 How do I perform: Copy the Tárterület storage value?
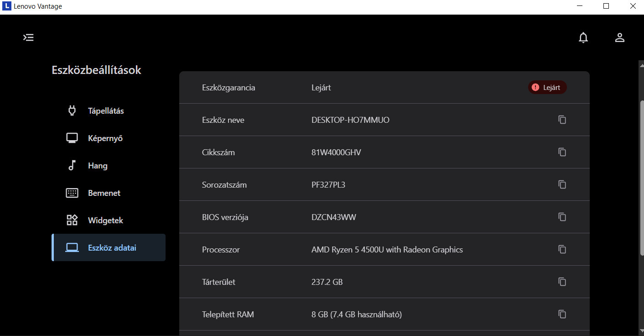click(562, 282)
